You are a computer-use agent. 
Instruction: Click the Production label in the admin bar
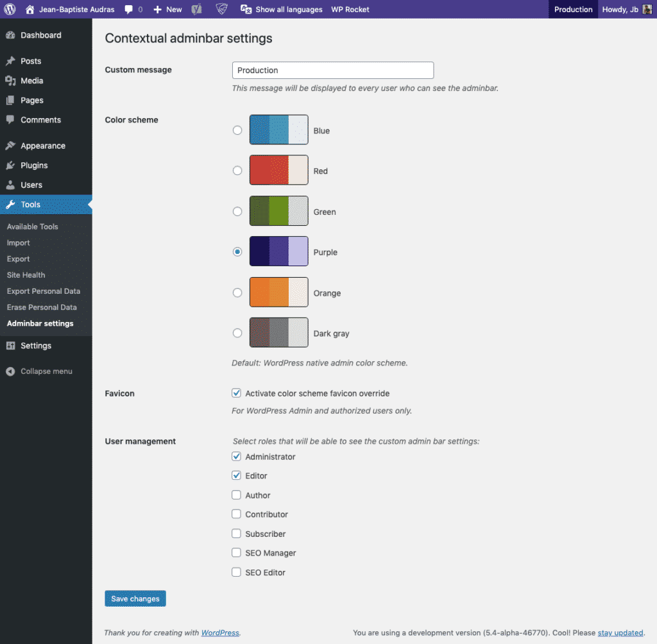pyautogui.click(x=573, y=9)
